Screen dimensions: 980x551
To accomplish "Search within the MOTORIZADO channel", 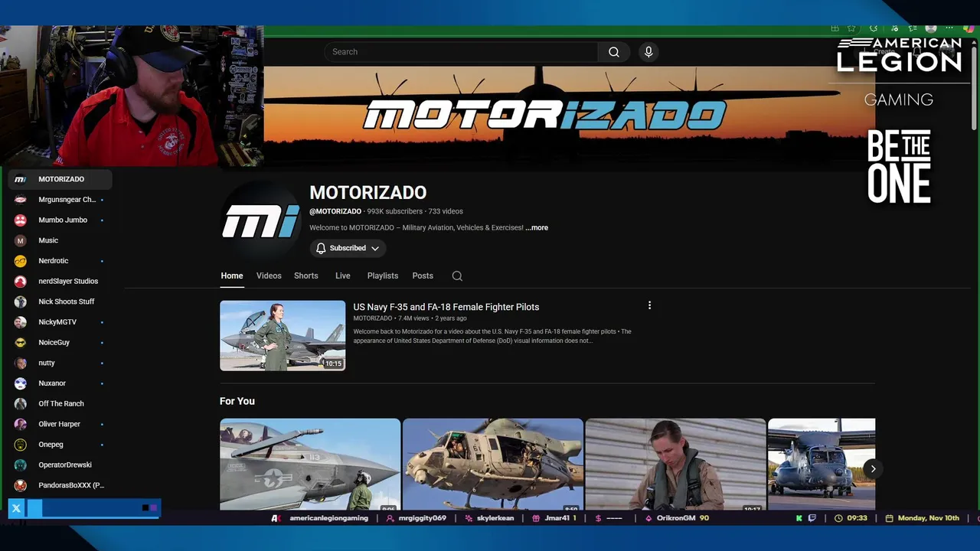I will point(457,275).
